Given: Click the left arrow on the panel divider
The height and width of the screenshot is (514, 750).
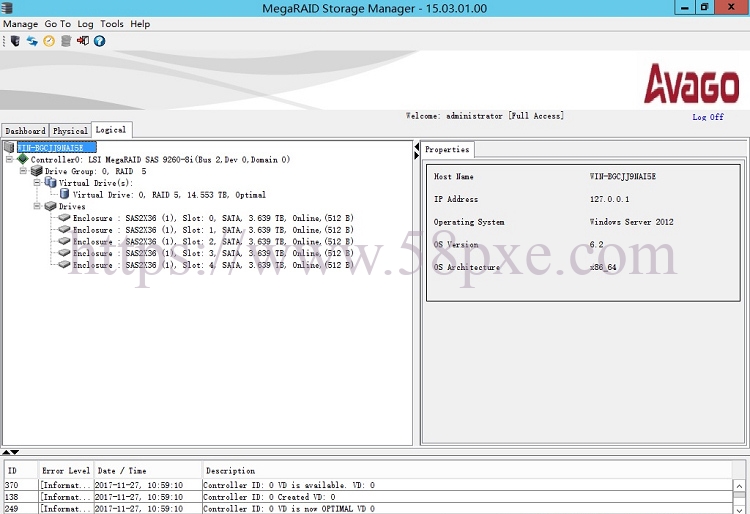Looking at the screenshot, I should [x=417, y=147].
